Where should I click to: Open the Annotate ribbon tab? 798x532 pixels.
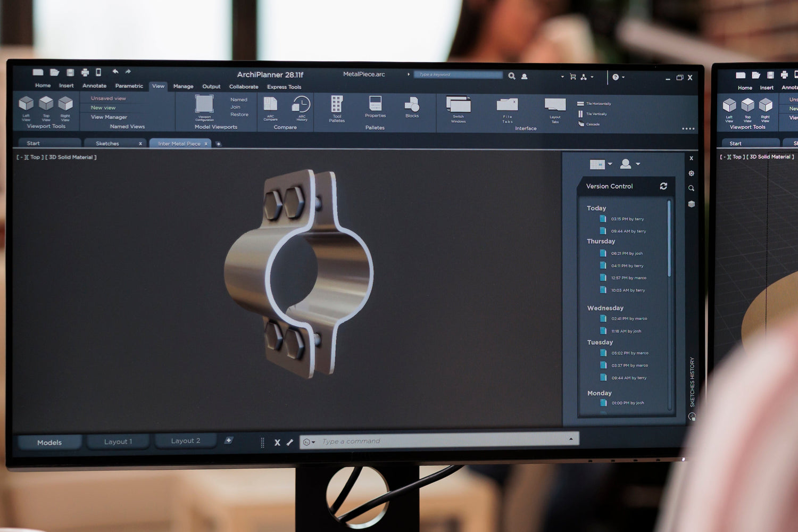click(94, 86)
